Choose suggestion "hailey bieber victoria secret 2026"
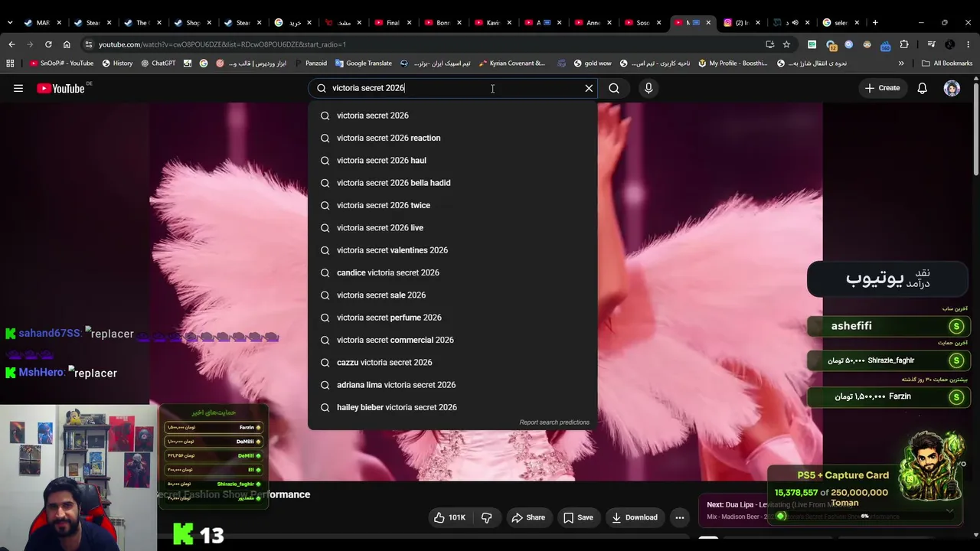Image resolution: width=980 pixels, height=551 pixels. pos(452,407)
